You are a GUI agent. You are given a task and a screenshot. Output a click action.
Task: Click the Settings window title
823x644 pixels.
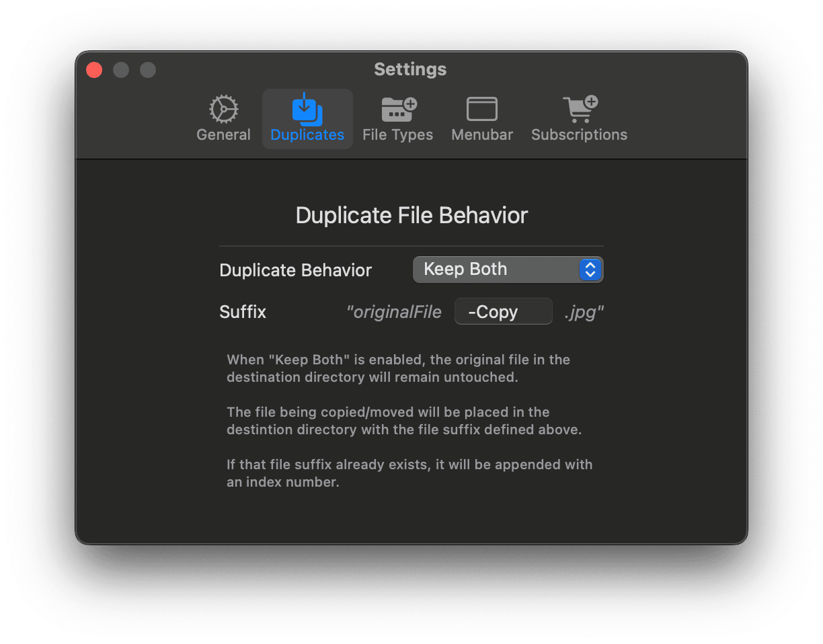(410, 69)
